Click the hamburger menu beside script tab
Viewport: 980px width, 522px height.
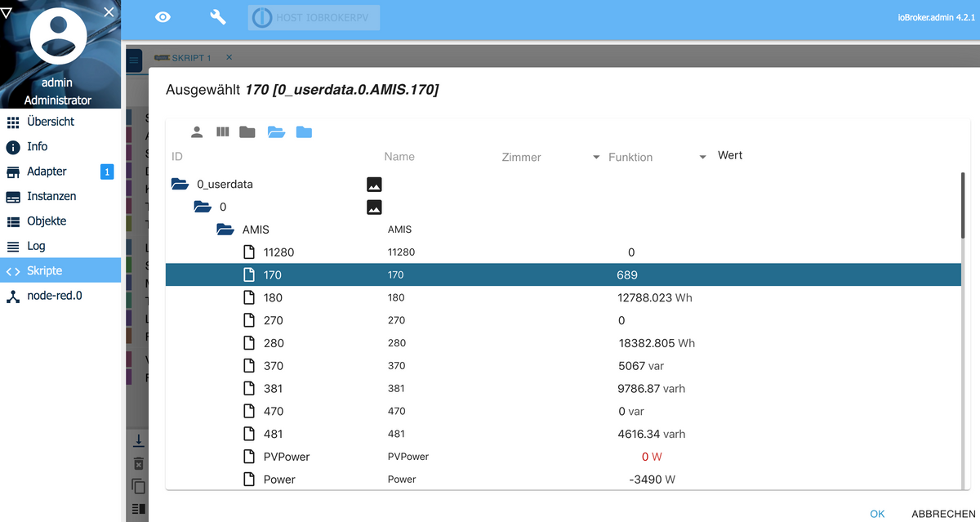coord(135,60)
